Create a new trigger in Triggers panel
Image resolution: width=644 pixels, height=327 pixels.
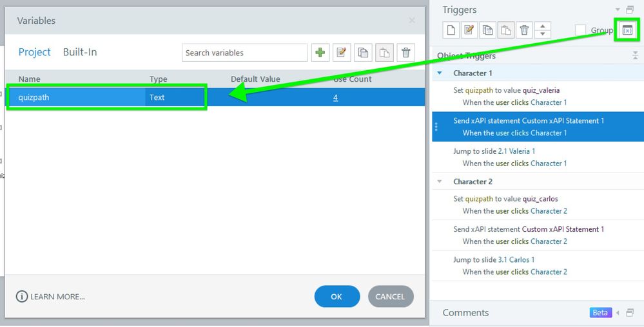[x=451, y=30]
